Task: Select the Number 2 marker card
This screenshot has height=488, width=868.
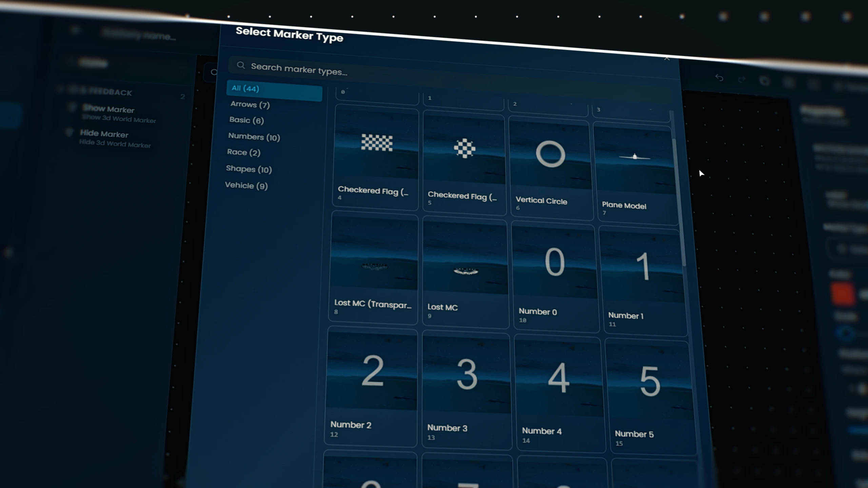Action: [x=371, y=386]
